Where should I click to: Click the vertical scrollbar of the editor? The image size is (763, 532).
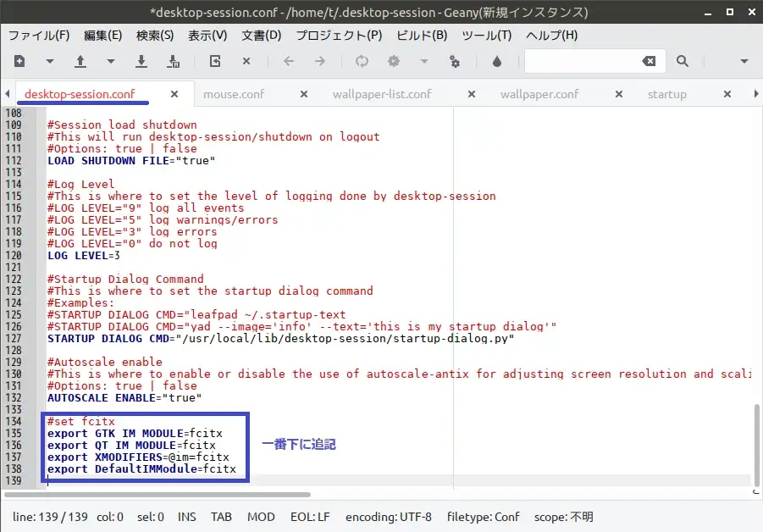tap(756, 441)
